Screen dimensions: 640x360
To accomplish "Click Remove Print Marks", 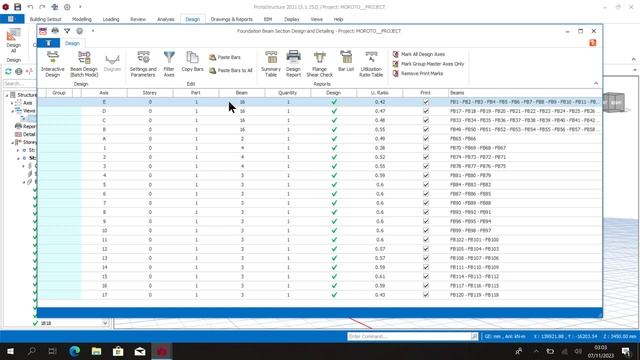I will click(418, 73).
